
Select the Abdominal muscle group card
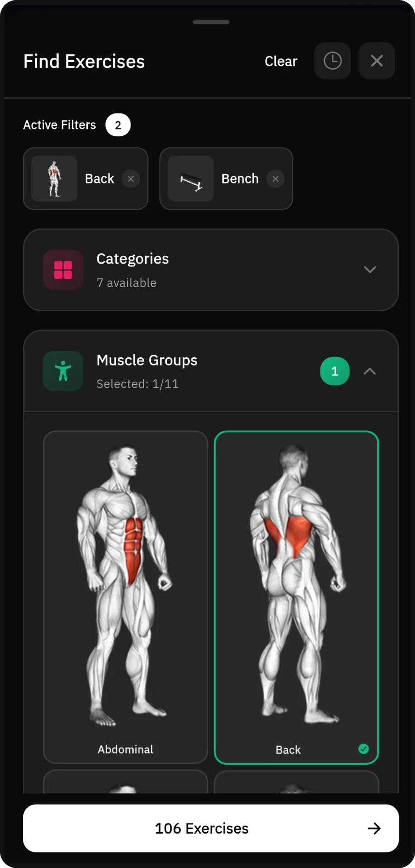tap(125, 597)
